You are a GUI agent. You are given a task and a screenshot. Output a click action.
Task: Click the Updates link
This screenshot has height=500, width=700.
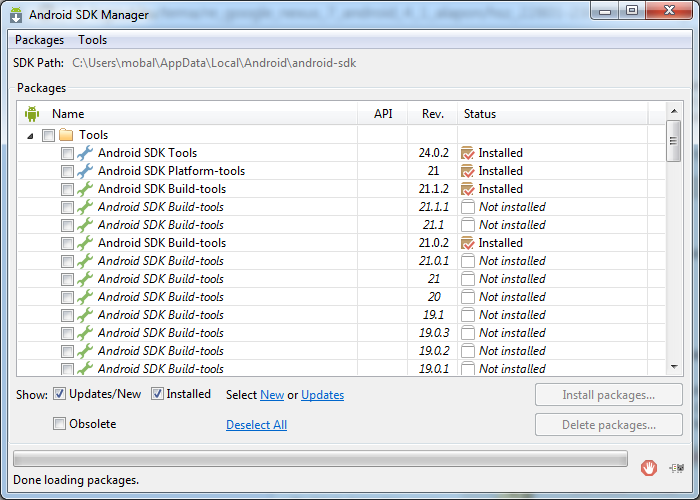(322, 395)
